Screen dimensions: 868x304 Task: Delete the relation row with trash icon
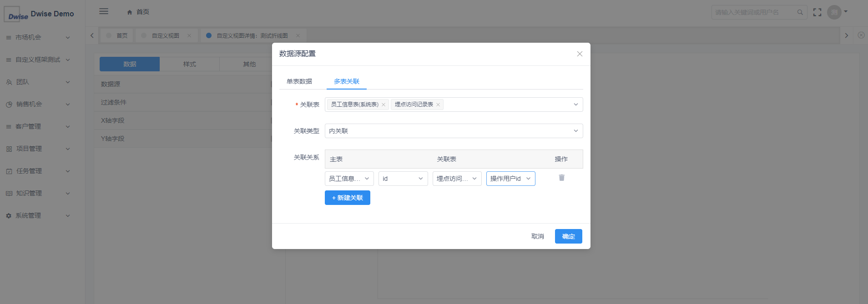[x=561, y=178]
